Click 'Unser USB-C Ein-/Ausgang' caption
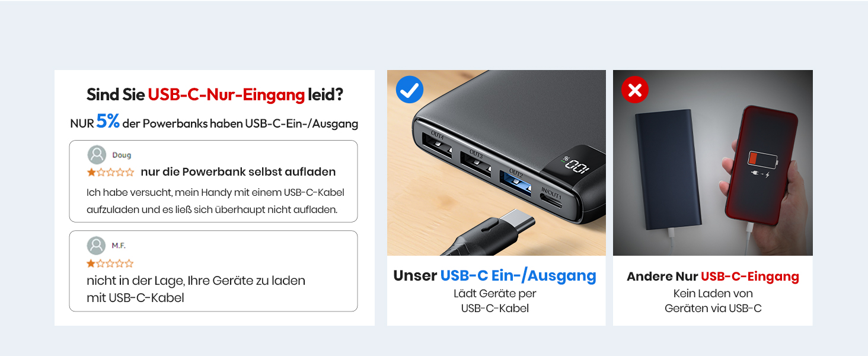The width and height of the screenshot is (868, 356). tap(494, 275)
